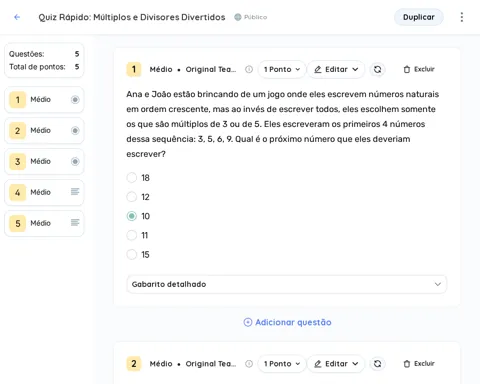Click the Médio difficulty label on question 1 header
This screenshot has width=480, height=384.
[x=161, y=69]
